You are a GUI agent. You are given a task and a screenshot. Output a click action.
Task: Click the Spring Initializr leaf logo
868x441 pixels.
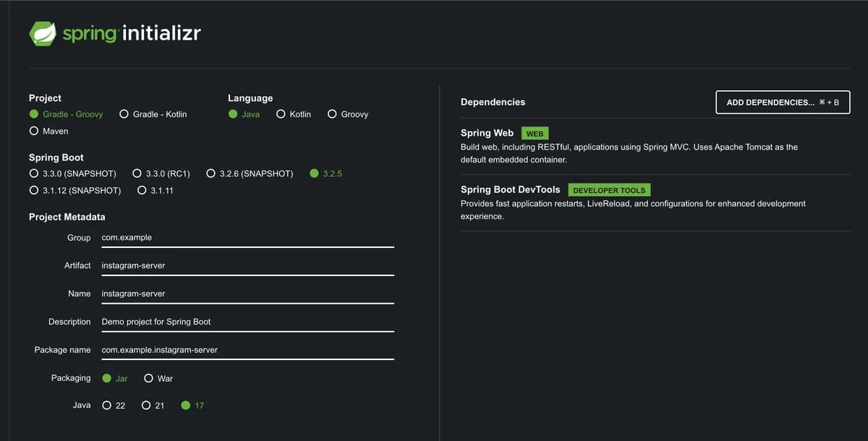tap(43, 33)
